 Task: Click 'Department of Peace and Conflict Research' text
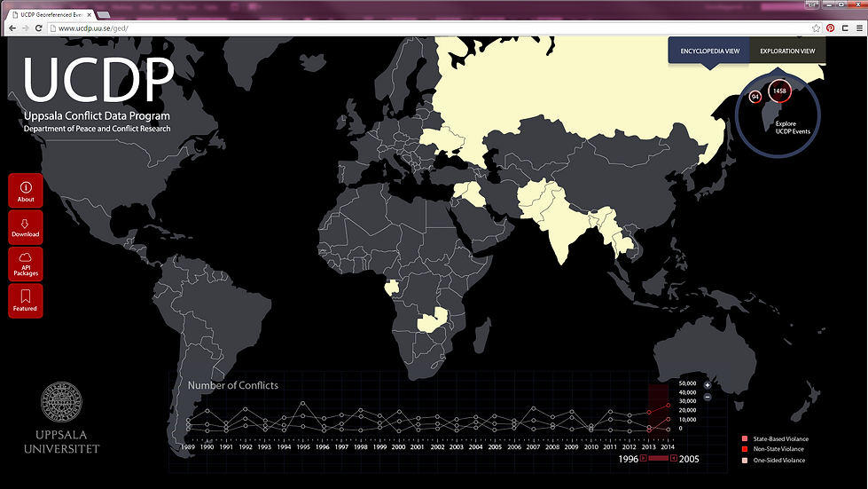[x=97, y=129]
